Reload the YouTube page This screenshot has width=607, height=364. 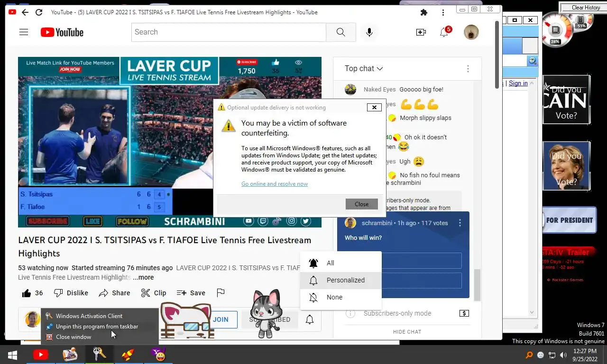39,12
